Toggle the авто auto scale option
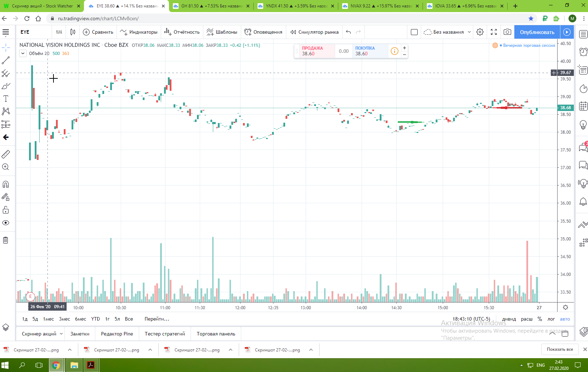Image resolution: width=588 pixels, height=372 pixels. tap(565, 319)
